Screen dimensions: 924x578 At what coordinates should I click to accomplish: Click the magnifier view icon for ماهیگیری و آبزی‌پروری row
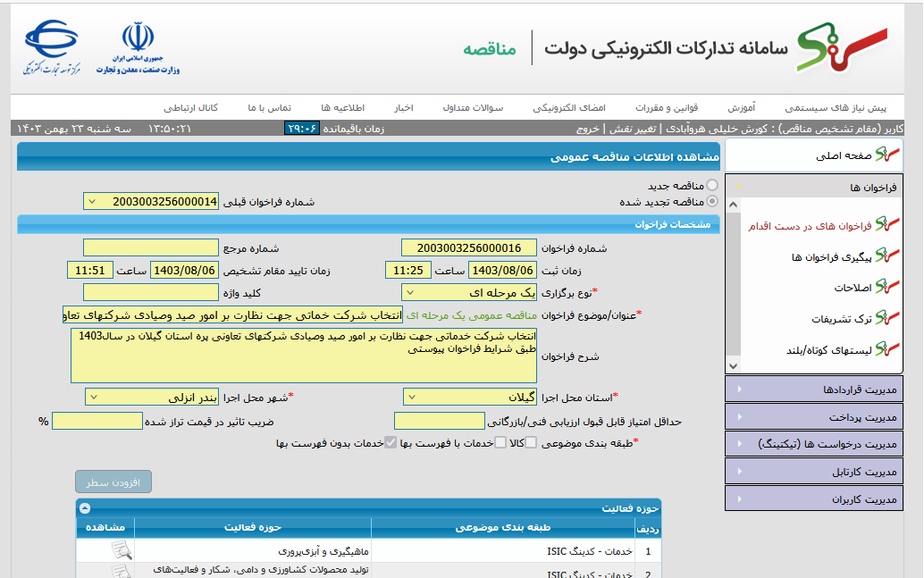click(122, 550)
